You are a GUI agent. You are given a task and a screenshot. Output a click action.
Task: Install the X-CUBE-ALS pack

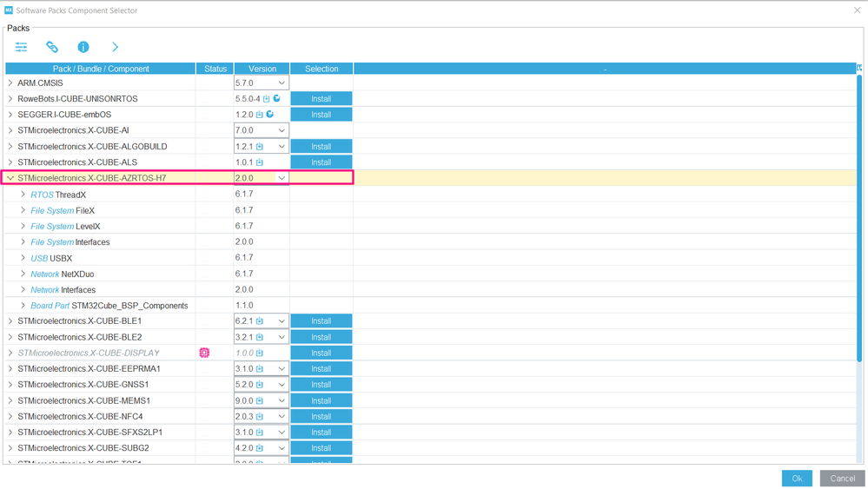(321, 162)
